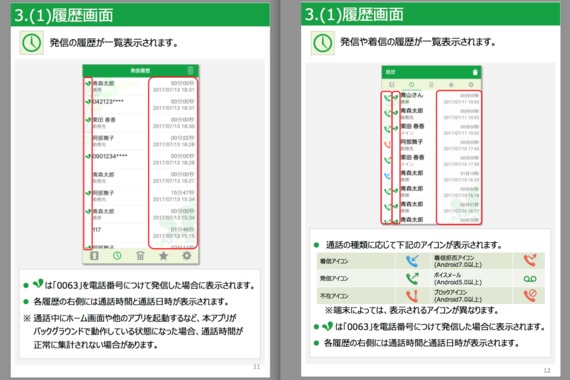The height and width of the screenshot is (380, 570).
Task: Select the clock history tab in right phone
Action: pos(411,85)
